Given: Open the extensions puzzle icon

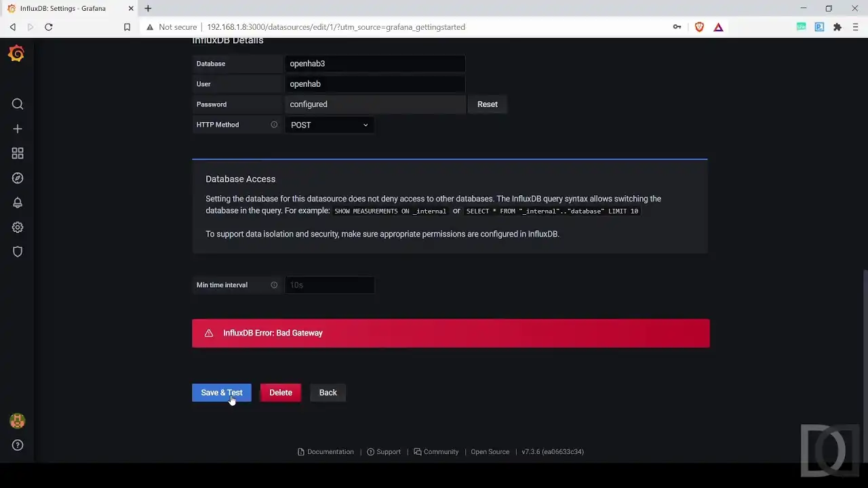Looking at the screenshot, I should click(837, 27).
